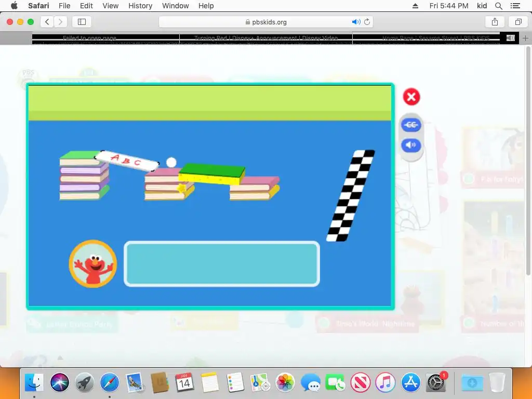The height and width of the screenshot is (399, 532).
Task: Open the History menu
Action: point(140,6)
